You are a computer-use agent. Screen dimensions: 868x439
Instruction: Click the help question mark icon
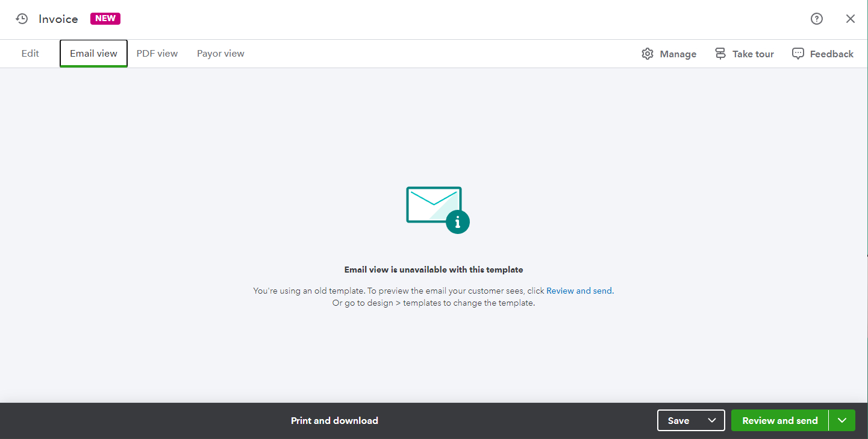click(x=817, y=19)
